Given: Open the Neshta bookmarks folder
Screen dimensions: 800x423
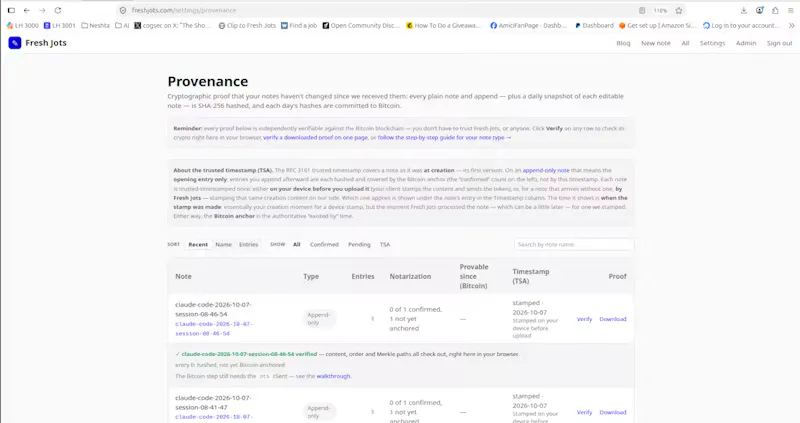Looking at the screenshot, I should [x=95, y=26].
